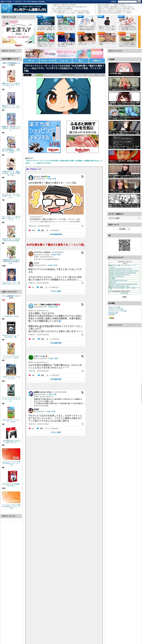This screenshot has height=644, width=142.
Task: Click the Edit link in access ranking
Action: 110,291
